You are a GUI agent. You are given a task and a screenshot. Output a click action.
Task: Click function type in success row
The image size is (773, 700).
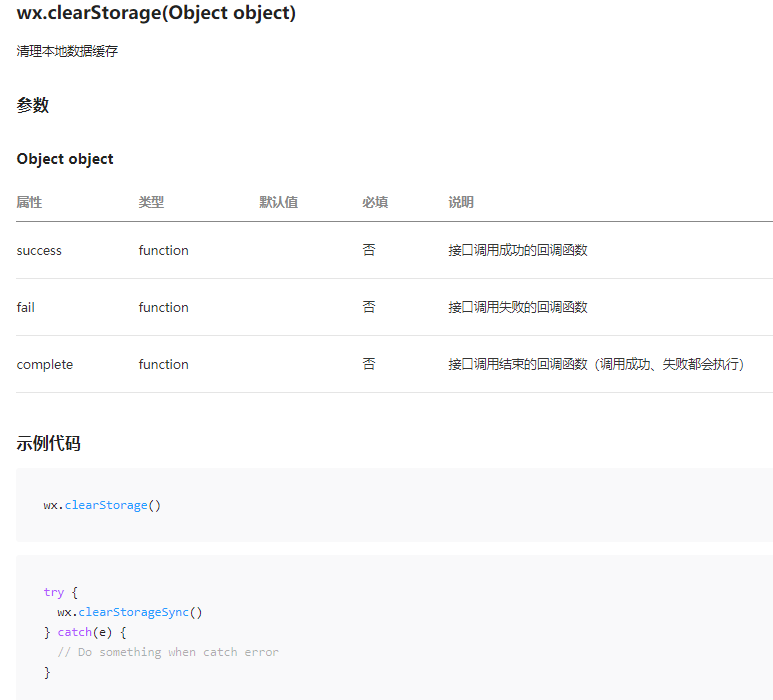tap(163, 250)
